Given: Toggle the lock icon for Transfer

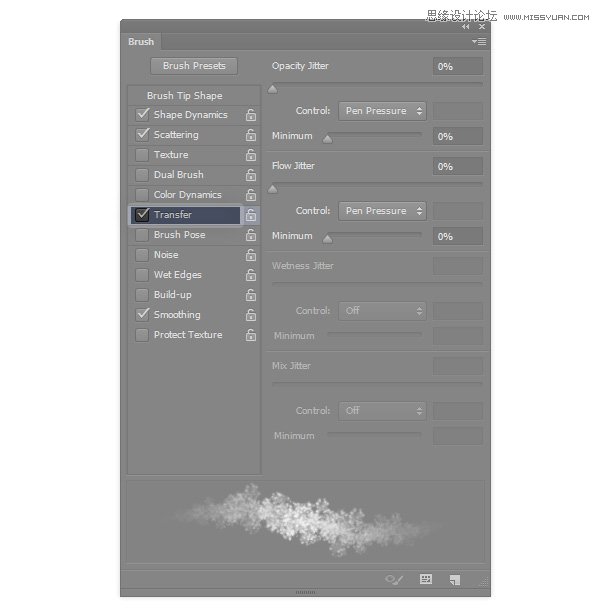Looking at the screenshot, I should [x=251, y=215].
